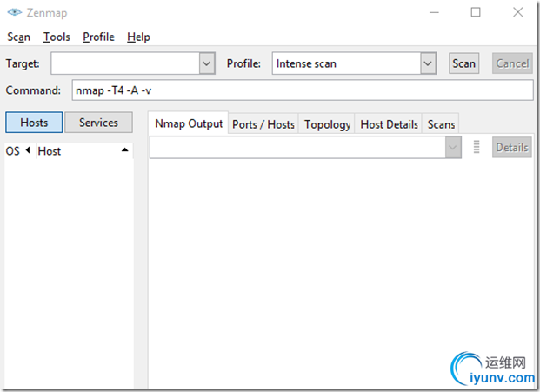
Task: Click the lines icon beside Details
Action: click(x=477, y=147)
